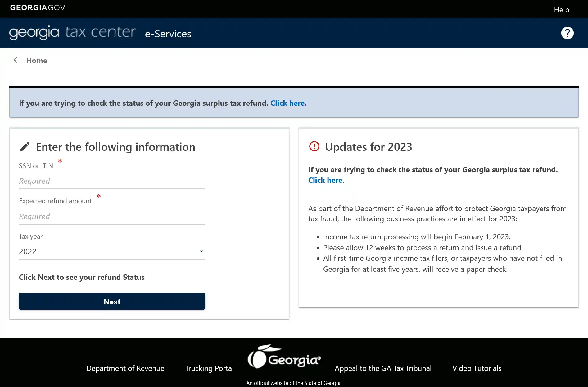This screenshot has height=387, width=588.
Task: Click the Georgia peach logo in footer
Action: point(284,357)
